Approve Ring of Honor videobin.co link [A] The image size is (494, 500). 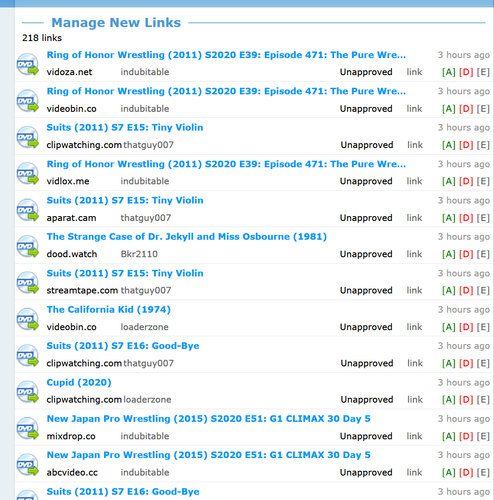449,109
